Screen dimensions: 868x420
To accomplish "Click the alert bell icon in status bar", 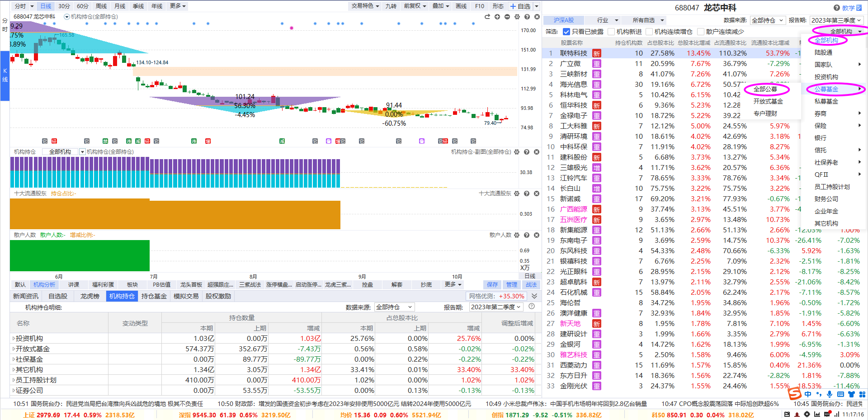I will pyautogui.click(x=797, y=414).
